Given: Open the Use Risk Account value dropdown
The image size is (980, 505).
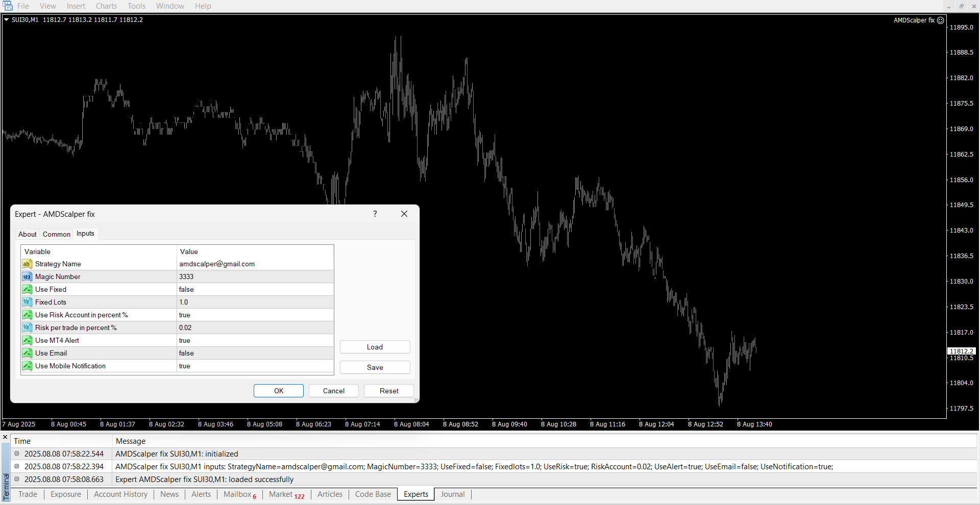Looking at the screenshot, I should point(254,315).
